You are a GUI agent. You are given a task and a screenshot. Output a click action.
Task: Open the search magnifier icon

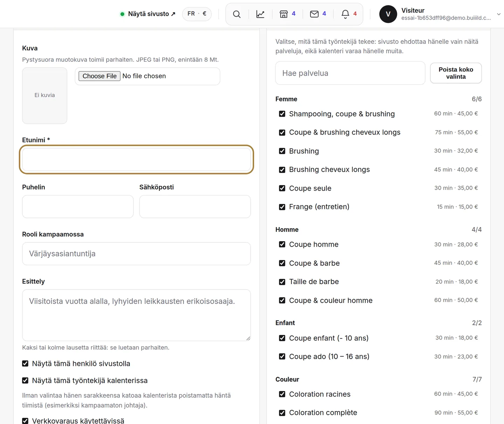pyautogui.click(x=237, y=14)
